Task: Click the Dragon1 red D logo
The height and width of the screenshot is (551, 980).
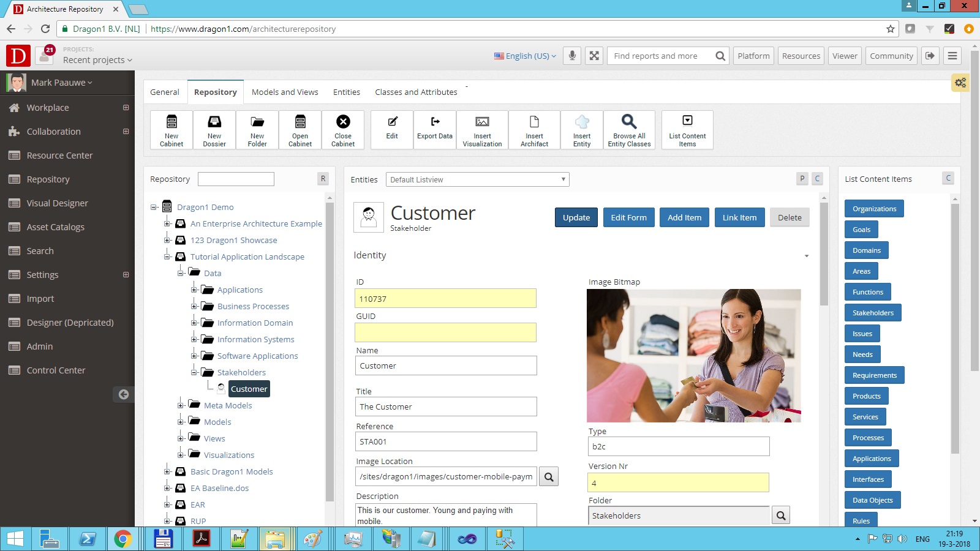Action: (18, 56)
